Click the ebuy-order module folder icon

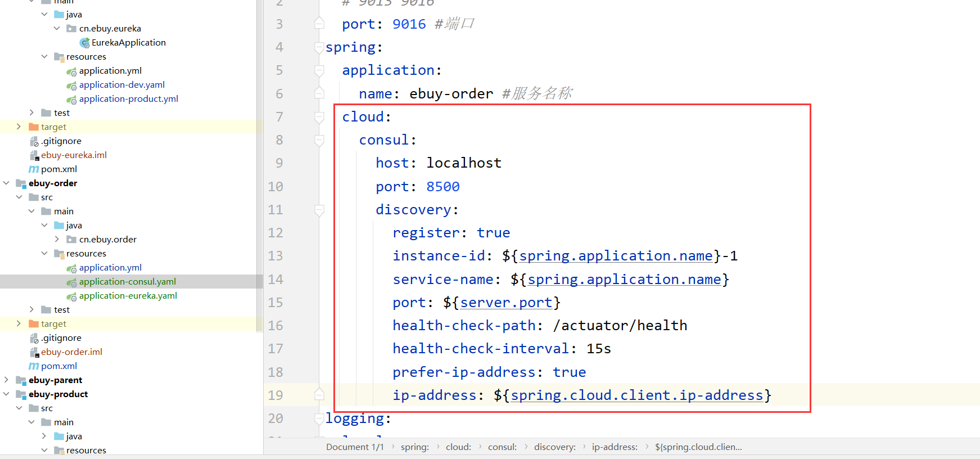[21, 183]
